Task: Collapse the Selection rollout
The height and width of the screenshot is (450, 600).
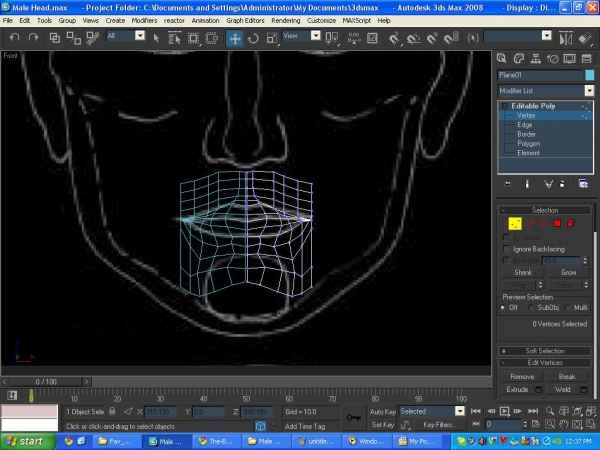Action: (x=503, y=210)
